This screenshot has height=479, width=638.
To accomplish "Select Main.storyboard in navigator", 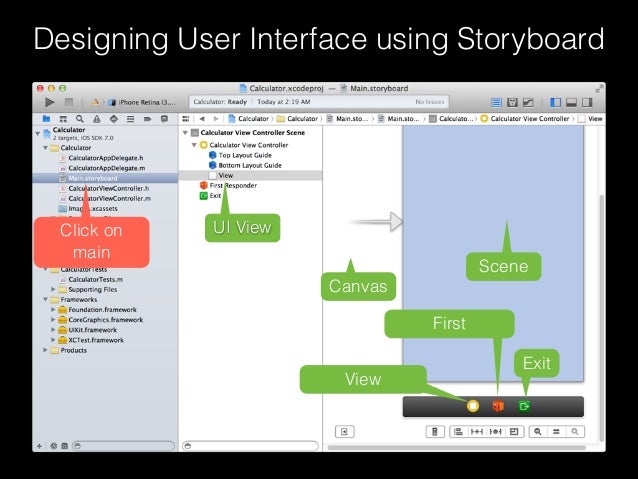I will [105, 178].
